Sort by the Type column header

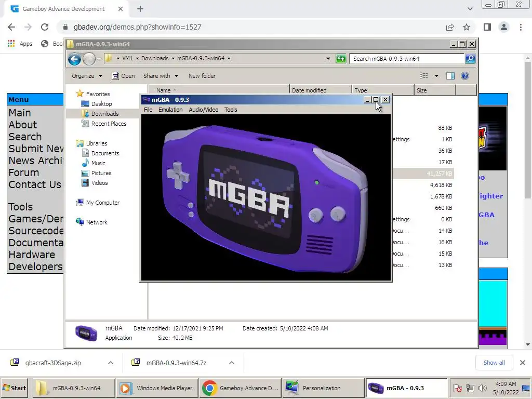383,90
